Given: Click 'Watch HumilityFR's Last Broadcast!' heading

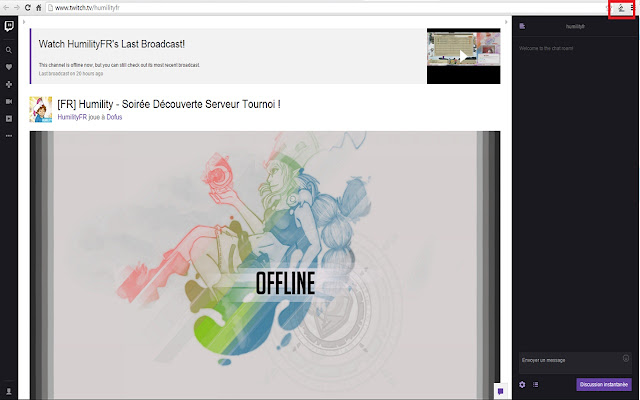Looking at the screenshot, I should [x=112, y=44].
